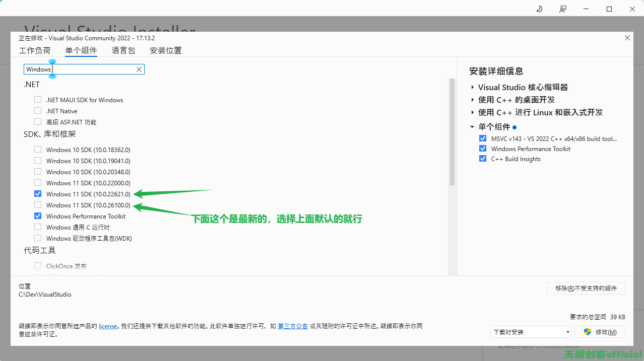Collapse the 单个组件 details section
The width and height of the screenshot is (644, 361).
[472, 126]
